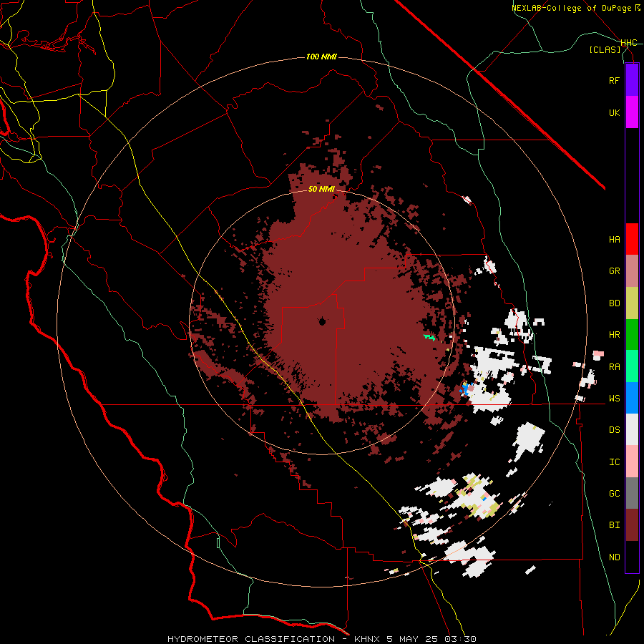Click the white DS legend swatch

point(632,429)
